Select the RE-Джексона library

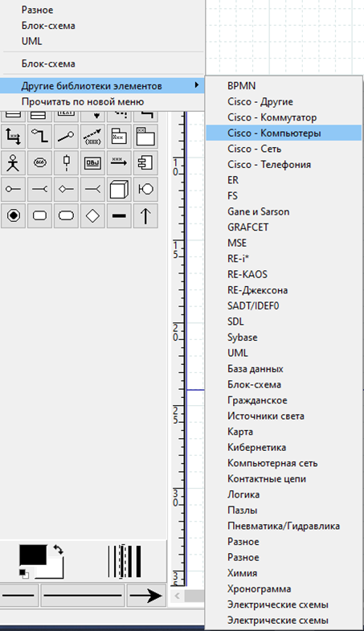point(284,289)
